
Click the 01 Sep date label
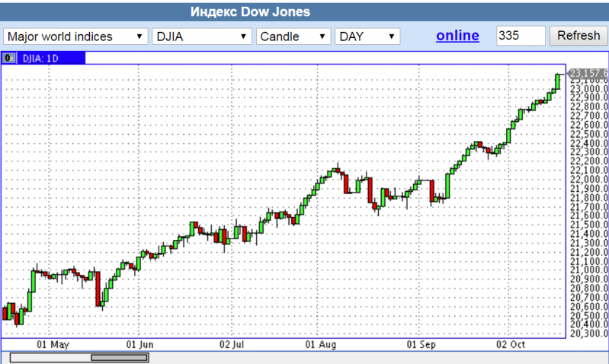click(421, 344)
